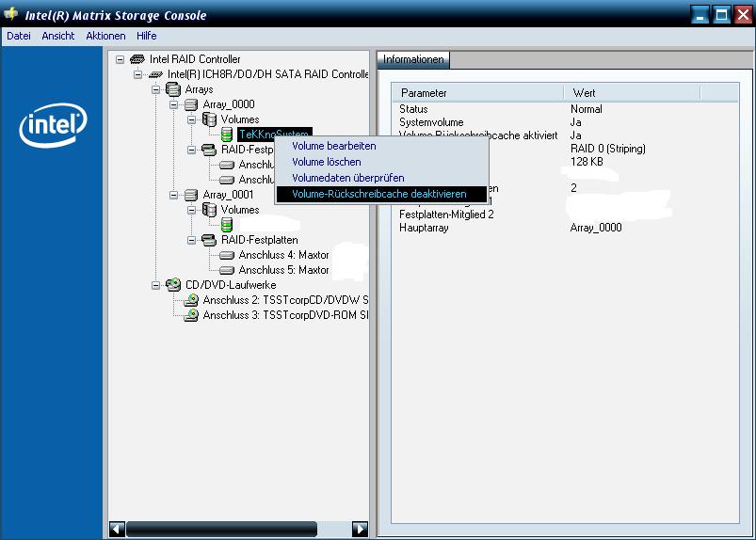Collapse RAID-Festplatten under Array_0001
The width and height of the screenshot is (756, 540).
coord(191,240)
